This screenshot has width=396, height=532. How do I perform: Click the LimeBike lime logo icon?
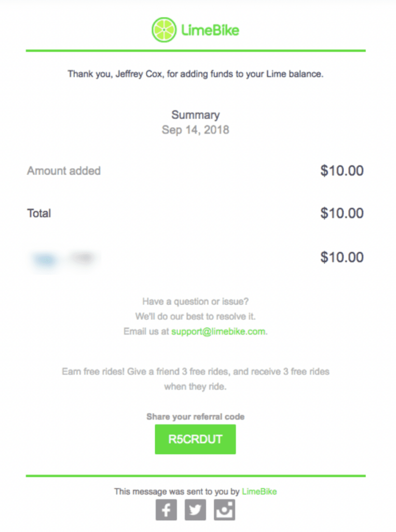tap(164, 30)
